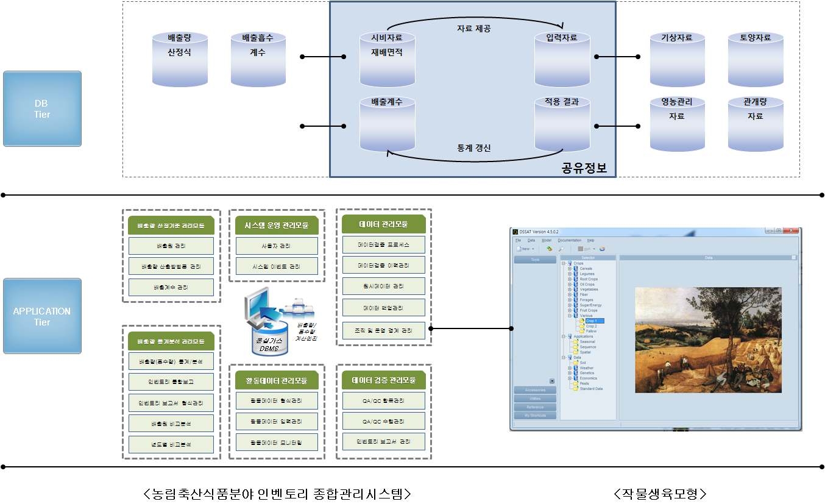Click the 데이터 관리모듈 green header
The height and width of the screenshot is (504, 825).
click(383, 224)
